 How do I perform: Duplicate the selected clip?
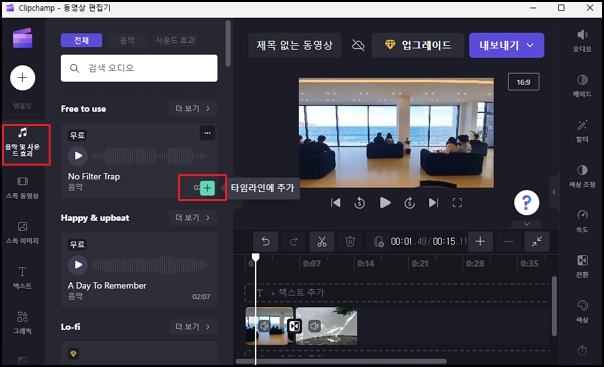pyautogui.click(x=378, y=242)
